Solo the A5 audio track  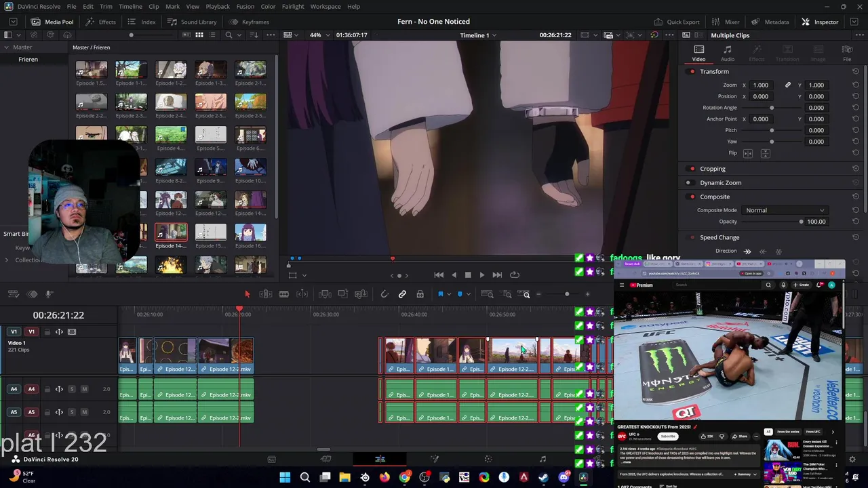pos(72,412)
